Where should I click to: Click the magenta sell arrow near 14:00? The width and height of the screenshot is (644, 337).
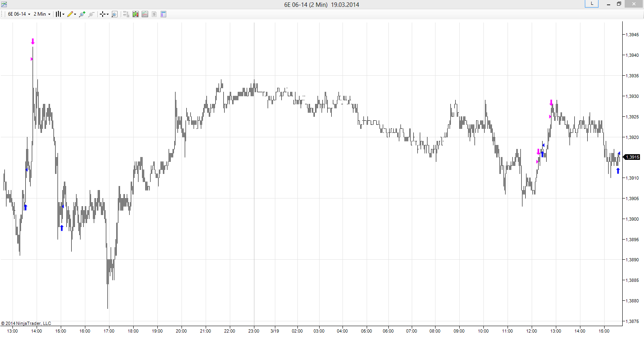coord(33,41)
